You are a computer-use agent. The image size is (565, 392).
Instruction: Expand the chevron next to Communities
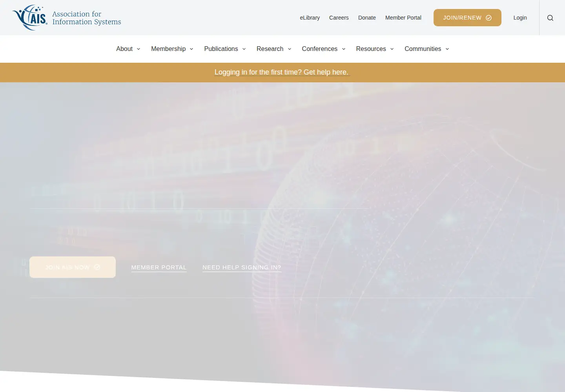pyautogui.click(x=447, y=49)
